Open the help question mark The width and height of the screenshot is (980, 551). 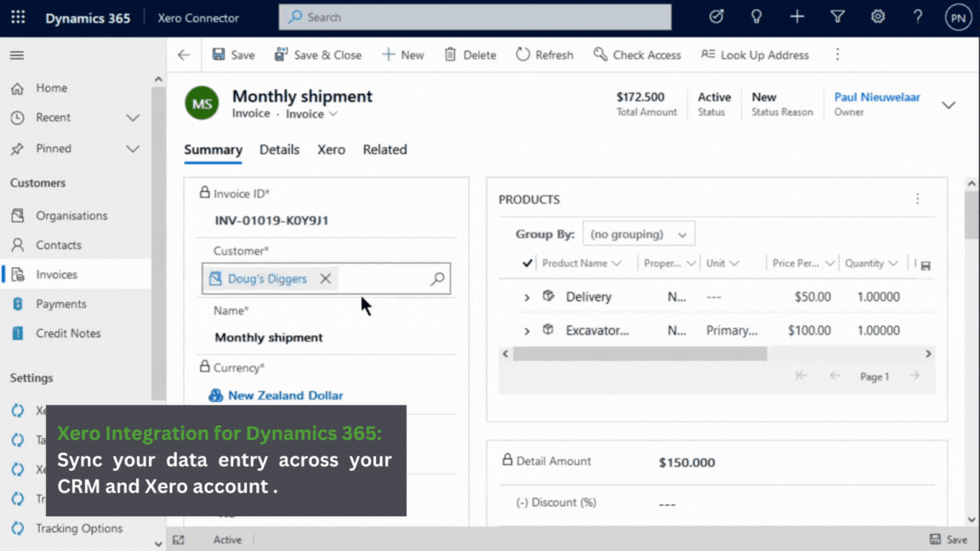918,17
